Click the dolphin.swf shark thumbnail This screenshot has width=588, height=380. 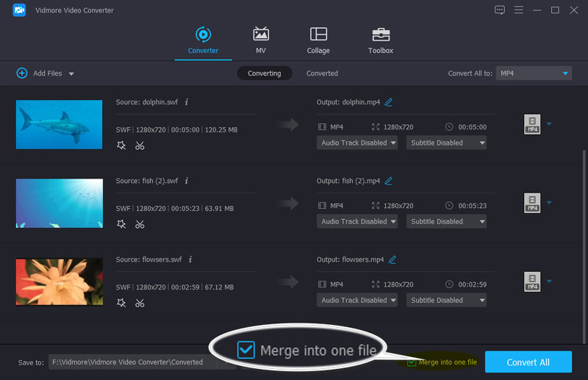click(x=59, y=125)
